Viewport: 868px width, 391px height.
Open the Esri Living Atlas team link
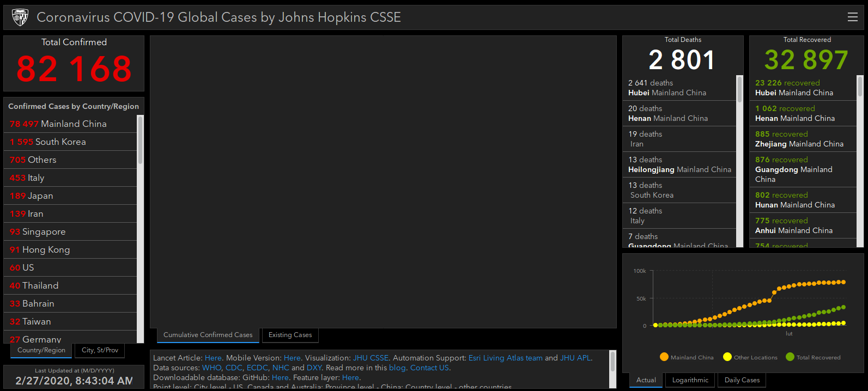point(506,358)
